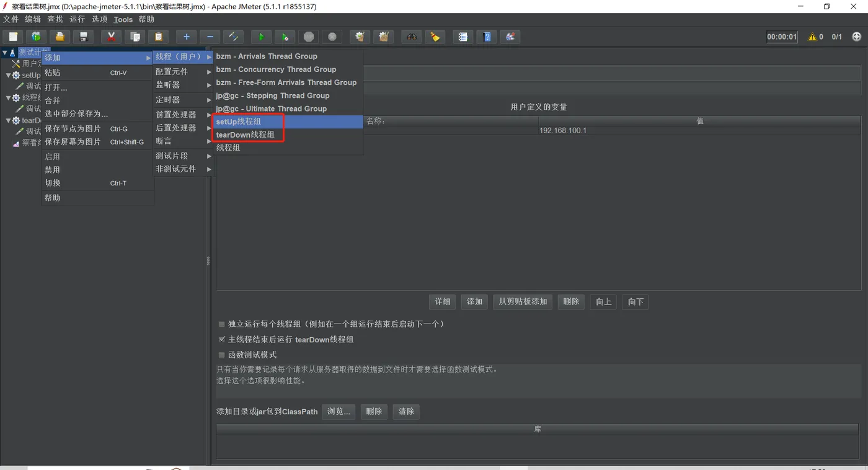Choose 保存节点为图片 in context menu
Screen dimensions: 868x470
pos(97,129)
